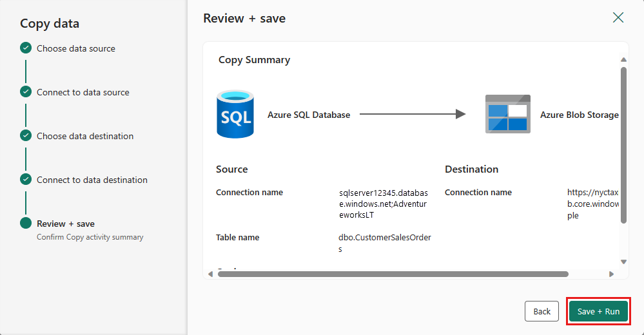Jump to Connect to data destination step
The image size is (644, 335).
[92, 180]
